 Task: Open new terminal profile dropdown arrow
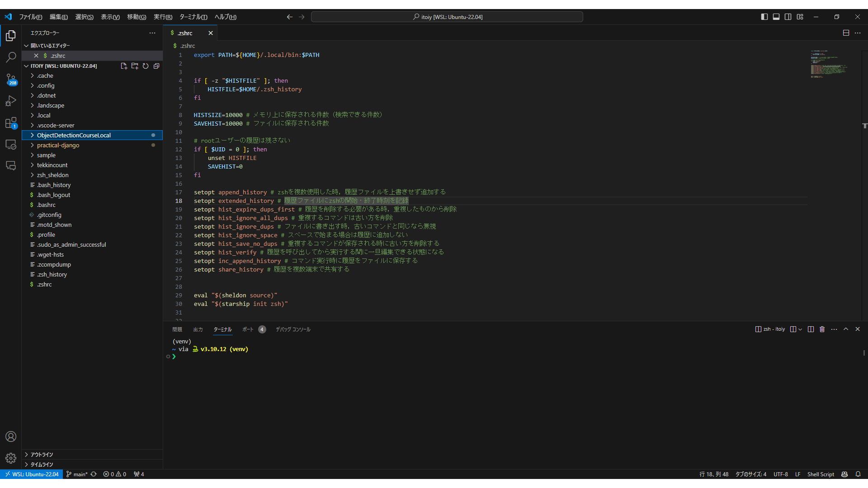click(x=800, y=329)
